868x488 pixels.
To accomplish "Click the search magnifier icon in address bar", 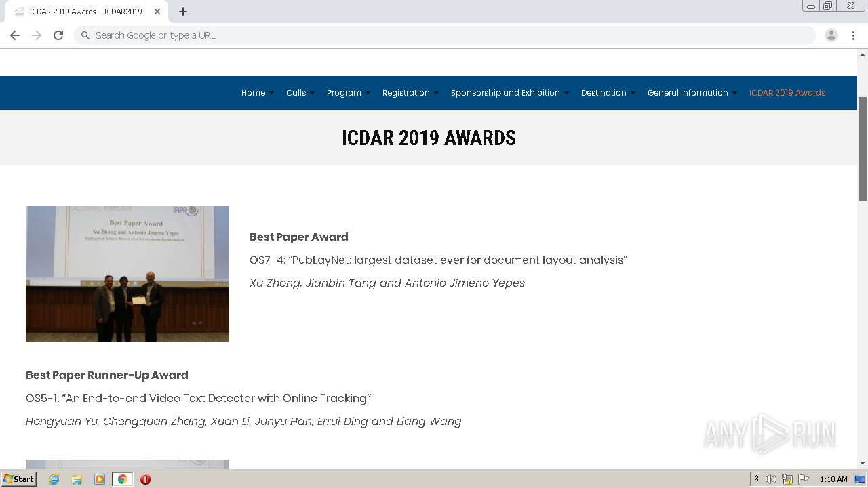I will tap(85, 35).
